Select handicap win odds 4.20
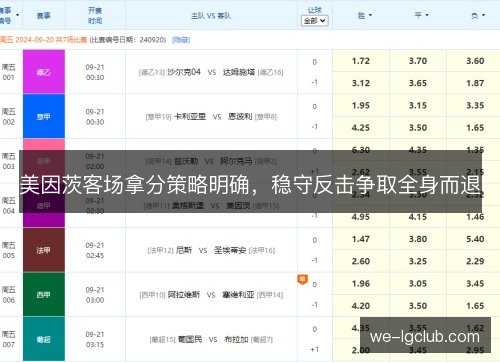The height and width of the screenshot is (362, 500). click(361, 306)
